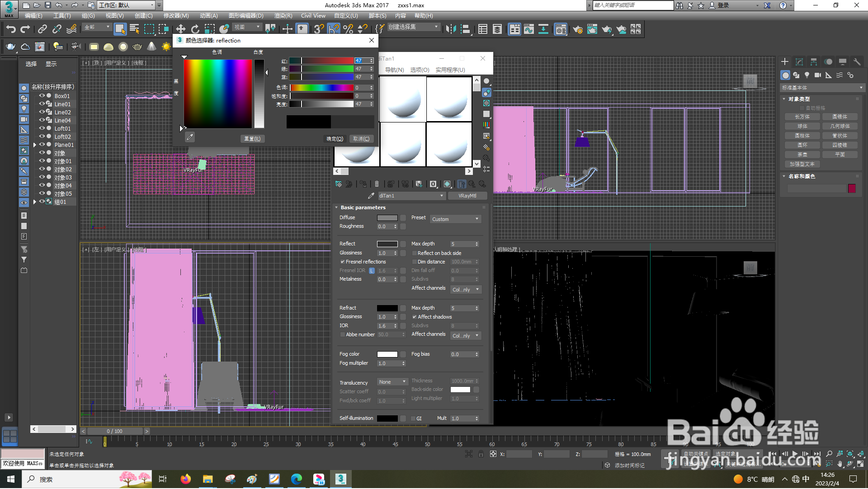Screen dimensions: 868x489
Task: Toggle Fresnel IOR lock L button
Action: coord(372,271)
